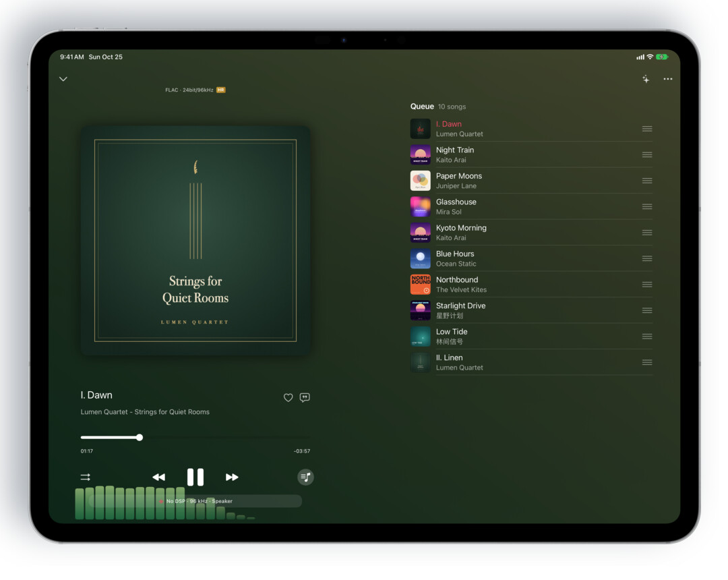Skip back to the previous track
728x580 pixels.
pos(159,477)
